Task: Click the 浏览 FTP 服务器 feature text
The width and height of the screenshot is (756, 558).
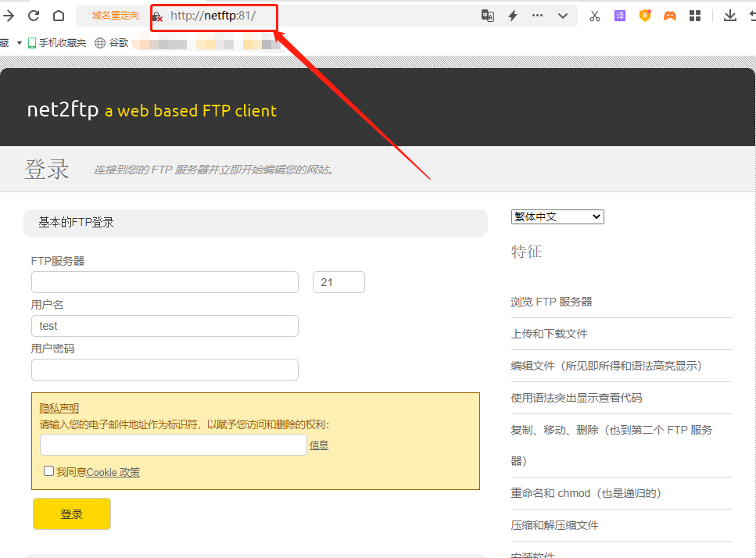Action: point(552,302)
